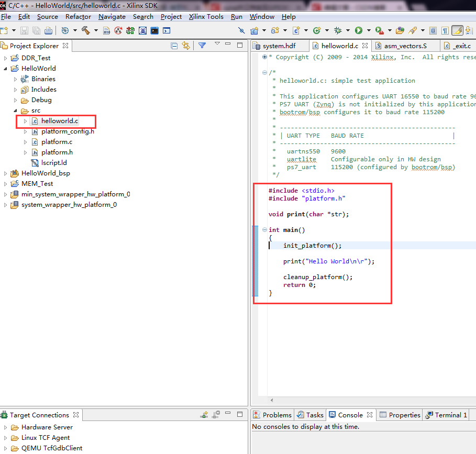Click the green Run button in toolbar
Viewport: 476px width, 454px height.
click(x=359, y=30)
